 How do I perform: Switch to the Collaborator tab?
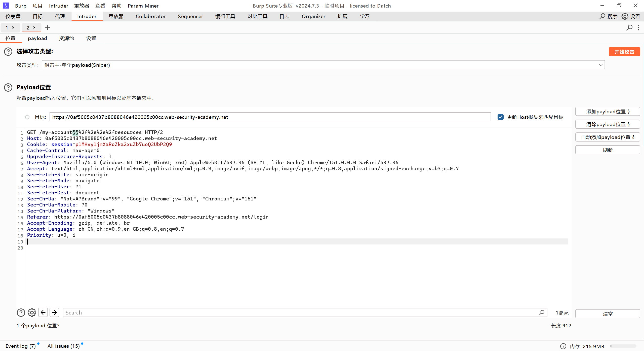click(x=151, y=16)
